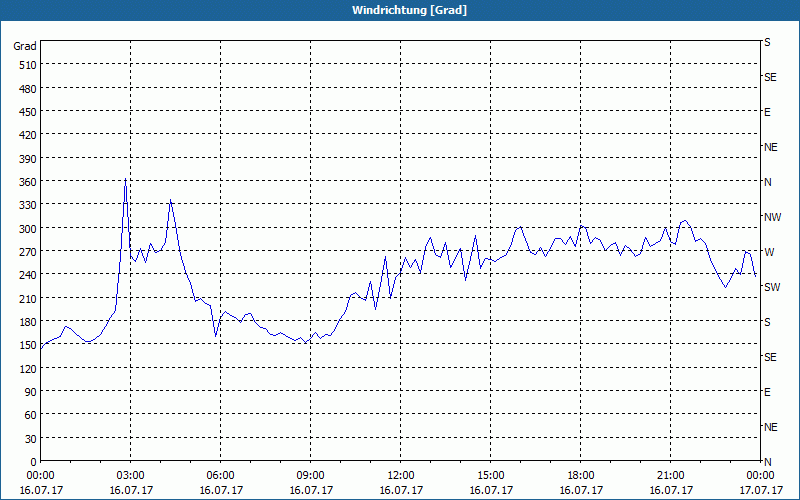Click the 16.07.17 date beneath 03:00

coord(131,490)
